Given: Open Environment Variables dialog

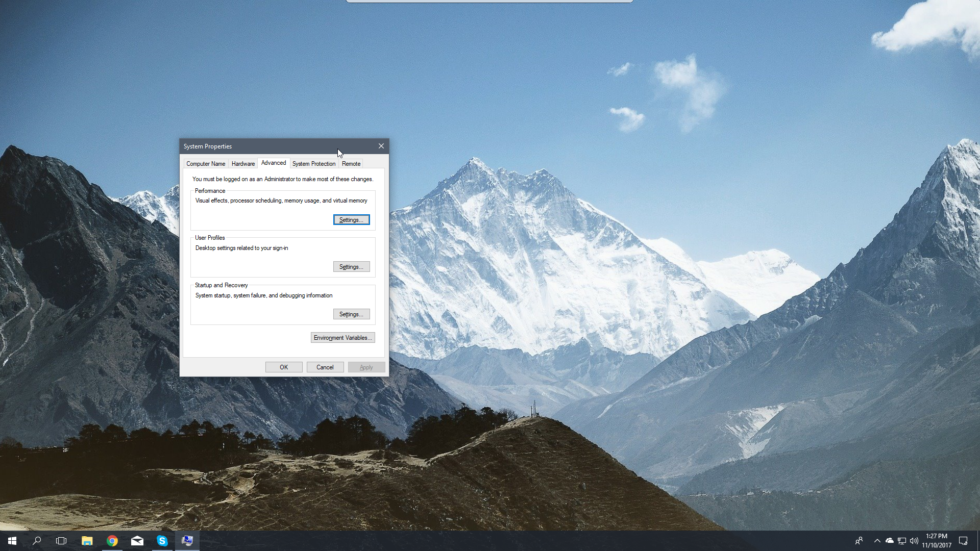Looking at the screenshot, I should click(x=343, y=338).
